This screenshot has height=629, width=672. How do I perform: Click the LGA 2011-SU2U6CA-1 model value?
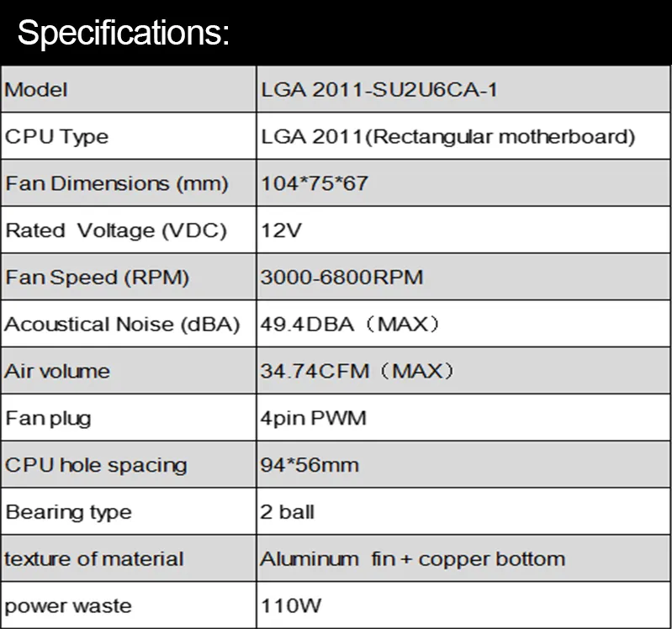coord(379,90)
